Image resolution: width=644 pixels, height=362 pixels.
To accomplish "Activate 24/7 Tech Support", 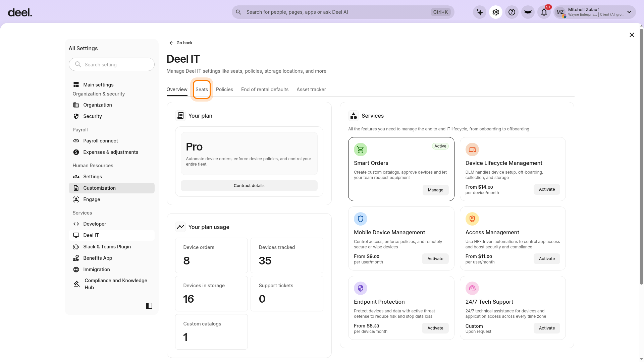I will coord(547,328).
